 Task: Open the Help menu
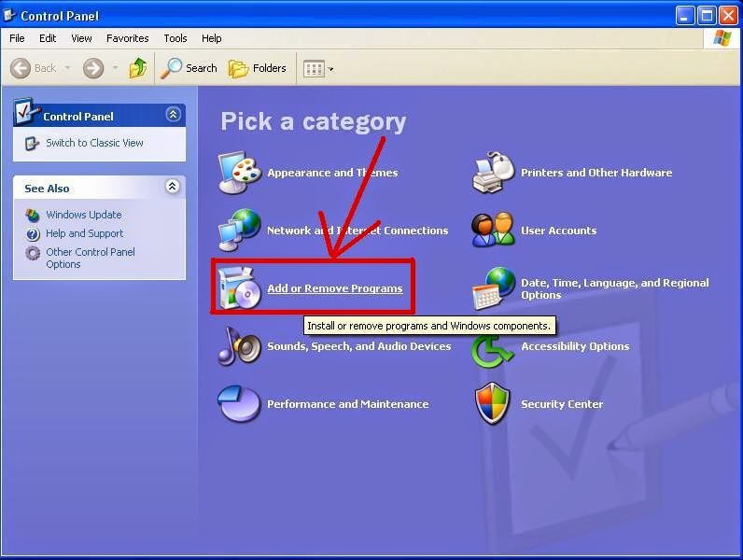point(211,38)
